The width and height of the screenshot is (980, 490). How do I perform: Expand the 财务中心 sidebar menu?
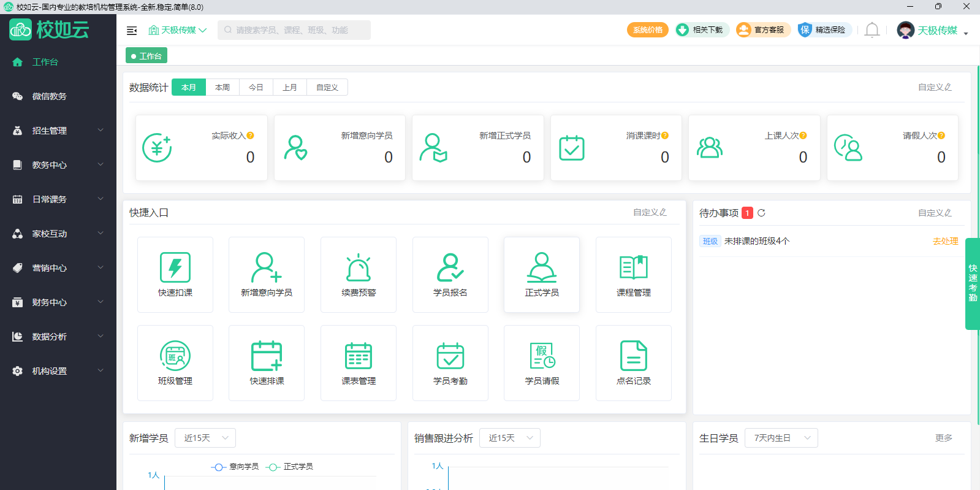tap(58, 302)
